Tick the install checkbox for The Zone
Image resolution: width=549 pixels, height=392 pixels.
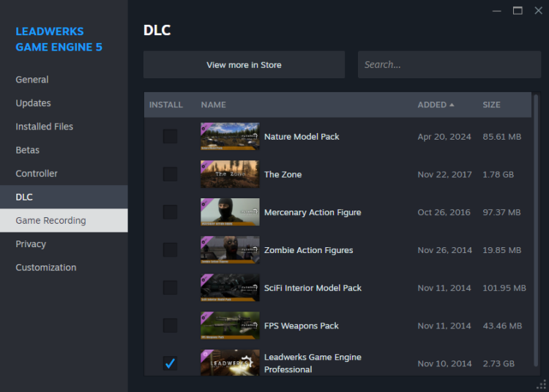pos(170,175)
